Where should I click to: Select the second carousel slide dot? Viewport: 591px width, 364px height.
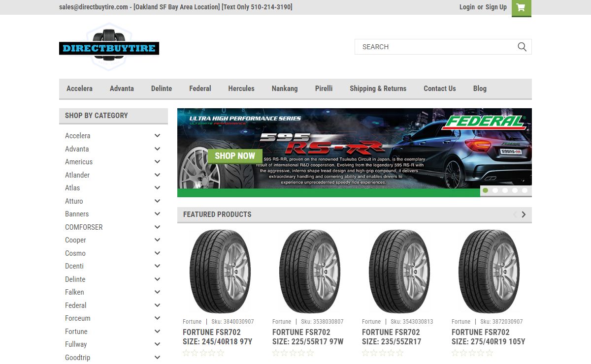pos(495,190)
